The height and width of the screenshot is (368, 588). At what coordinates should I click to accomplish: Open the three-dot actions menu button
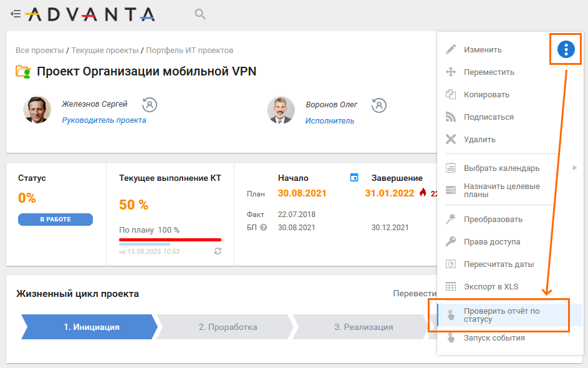[x=566, y=49]
